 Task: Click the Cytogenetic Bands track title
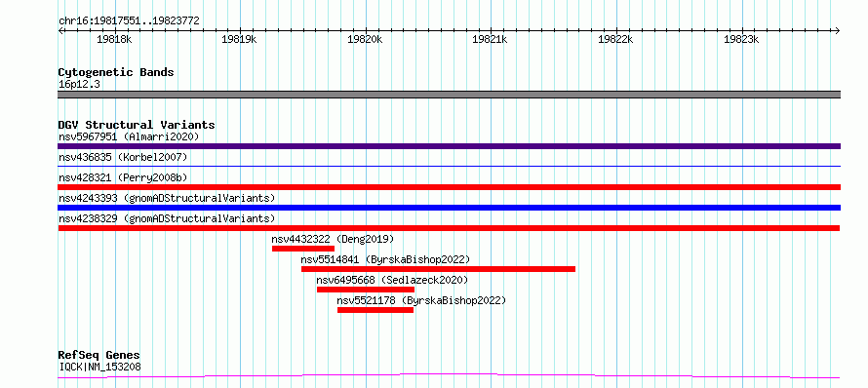[x=116, y=72]
